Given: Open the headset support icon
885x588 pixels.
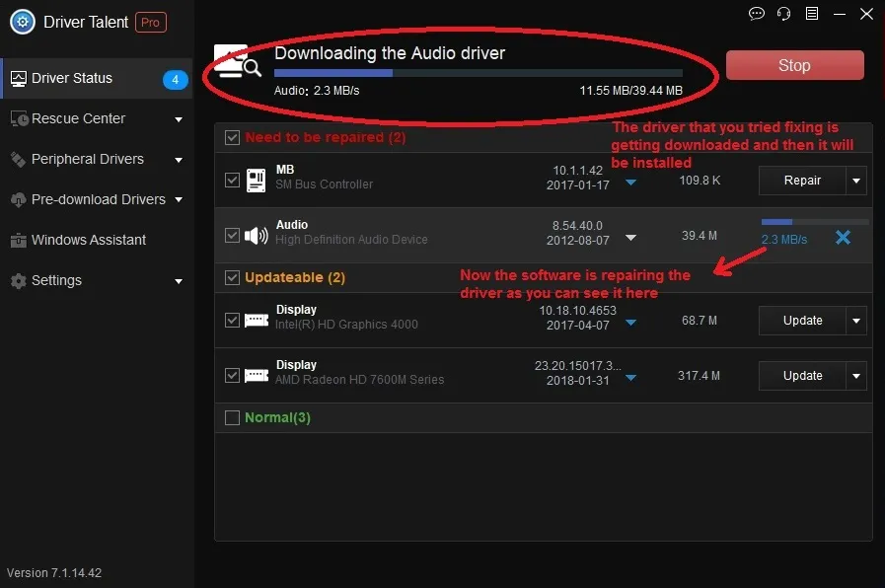Looking at the screenshot, I should tap(784, 14).
